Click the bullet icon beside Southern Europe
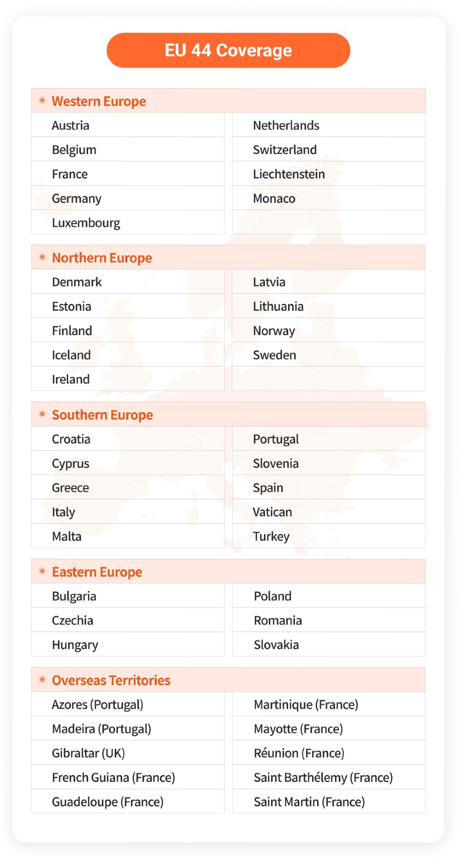Viewport: 461px width, 868px height. [x=42, y=414]
